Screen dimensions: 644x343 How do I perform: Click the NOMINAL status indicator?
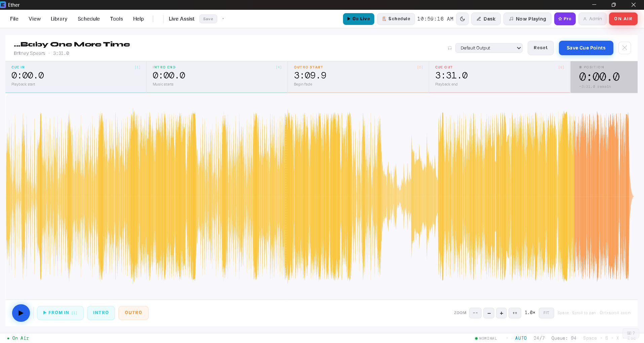pos(486,338)
